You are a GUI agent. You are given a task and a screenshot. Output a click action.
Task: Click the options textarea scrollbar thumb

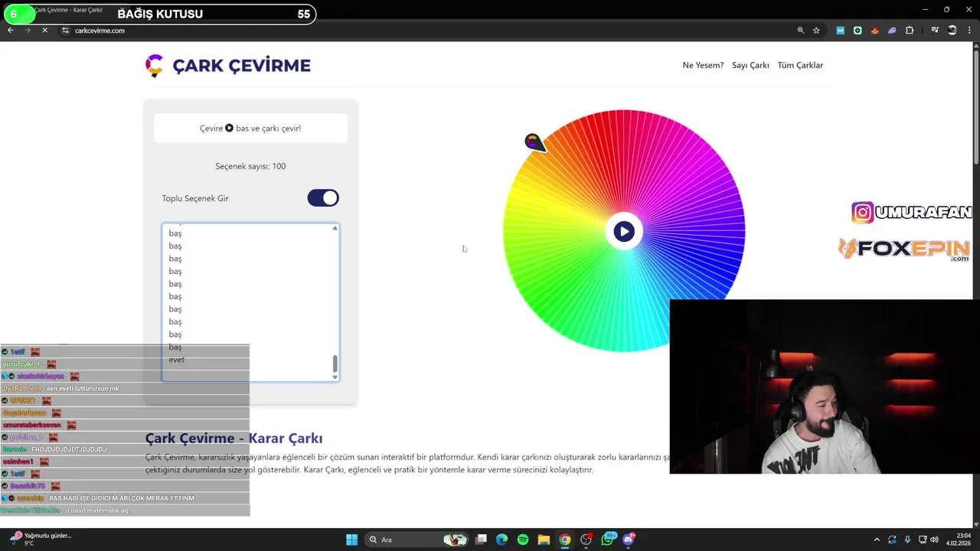point(335,364)
